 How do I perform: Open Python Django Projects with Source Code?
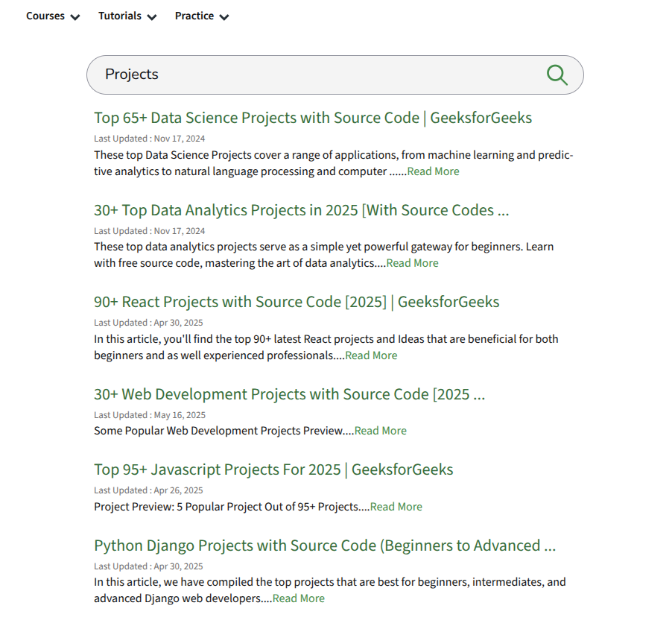(x=325, y=546)
